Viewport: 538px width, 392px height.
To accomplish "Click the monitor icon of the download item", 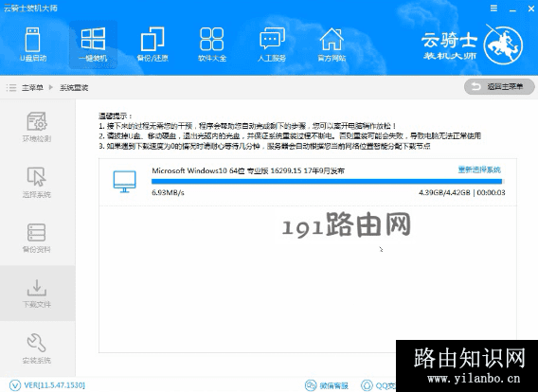I will pyautogui.click(x=124, y=182).
